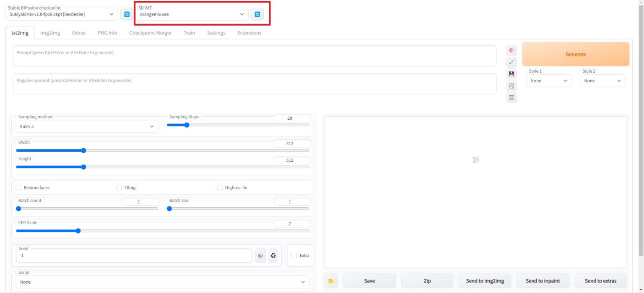644x293 pixels.
Task: Clear the prompt with the trashcan icon
Action: (x=511, y=97)
